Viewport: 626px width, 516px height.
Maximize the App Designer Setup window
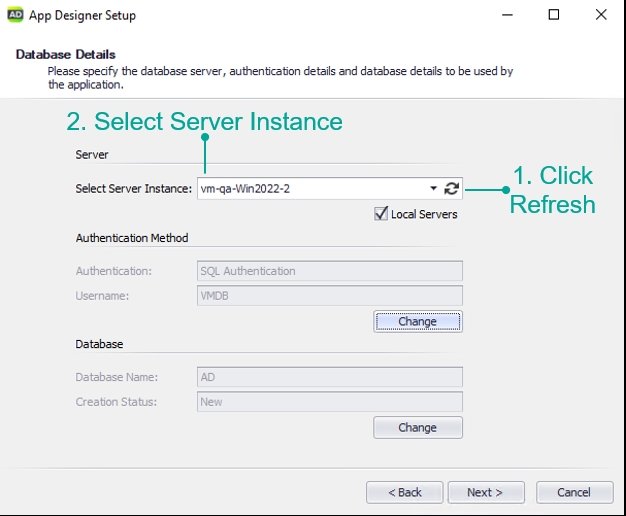tap(554, 15)
